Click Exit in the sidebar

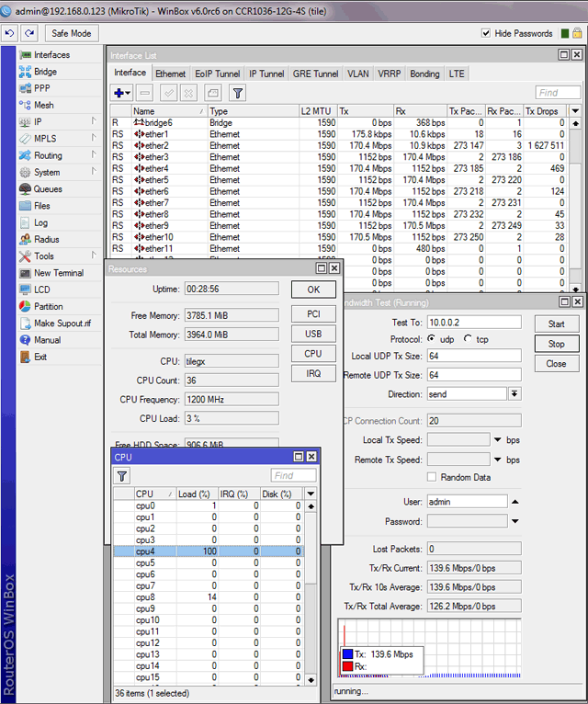click(x=40, y=357)
